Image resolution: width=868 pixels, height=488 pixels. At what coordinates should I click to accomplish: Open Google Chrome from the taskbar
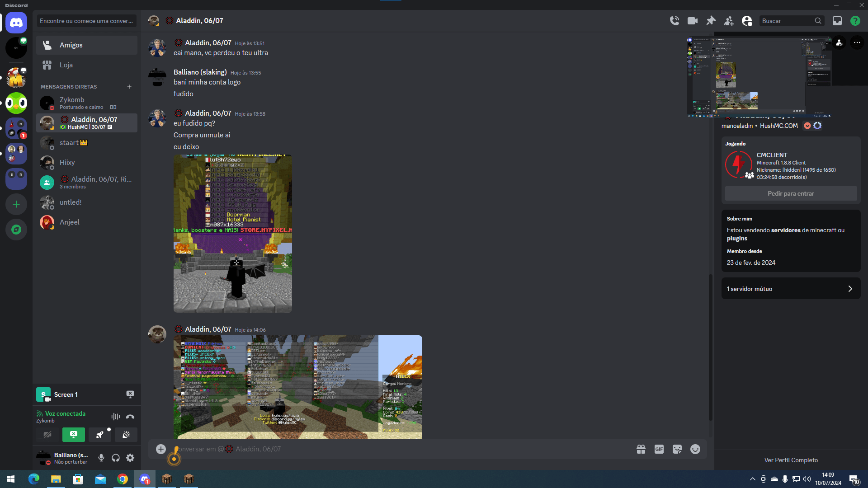click(x=123, y=479)
